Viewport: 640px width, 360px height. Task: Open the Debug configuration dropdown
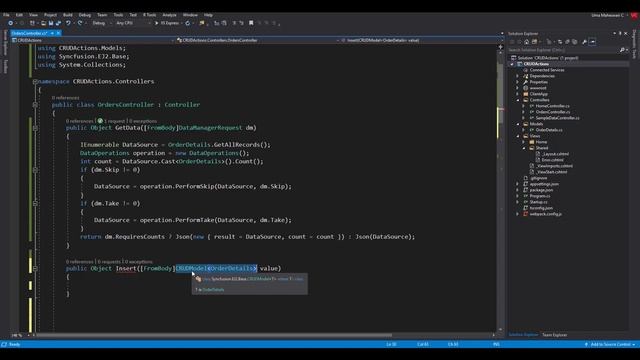pos(101,23)
